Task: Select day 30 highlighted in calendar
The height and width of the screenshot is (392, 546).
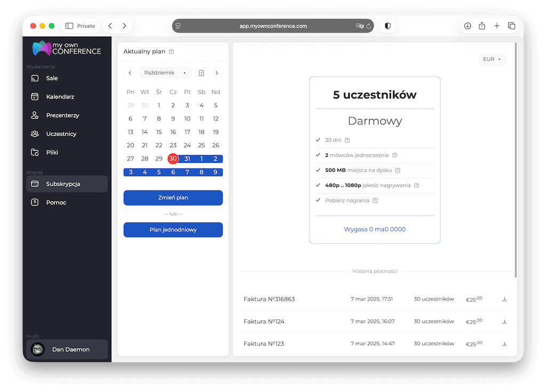Action: point(173,159)
